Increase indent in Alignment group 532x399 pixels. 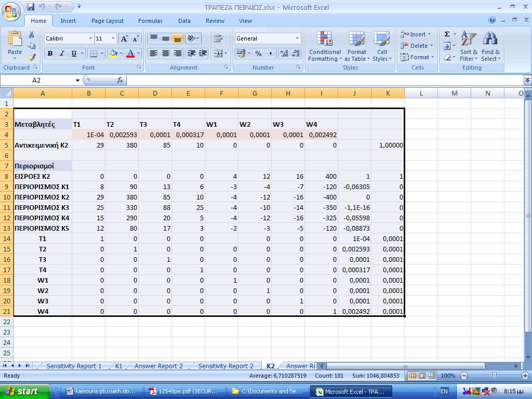pos(203,54)
